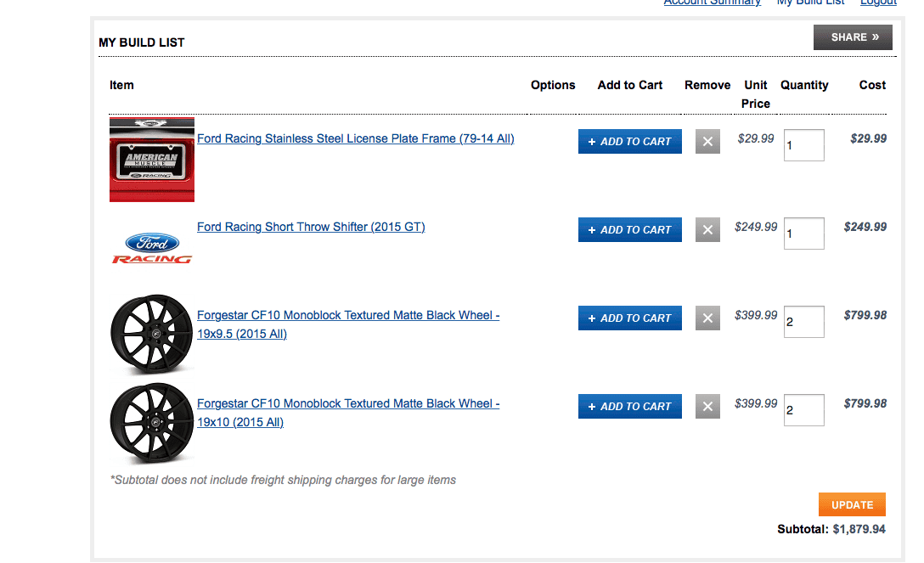Open Forgestar CF10 19x10 wheel link
The height and width of the screenshot is (563, 924).
[347, 413]
